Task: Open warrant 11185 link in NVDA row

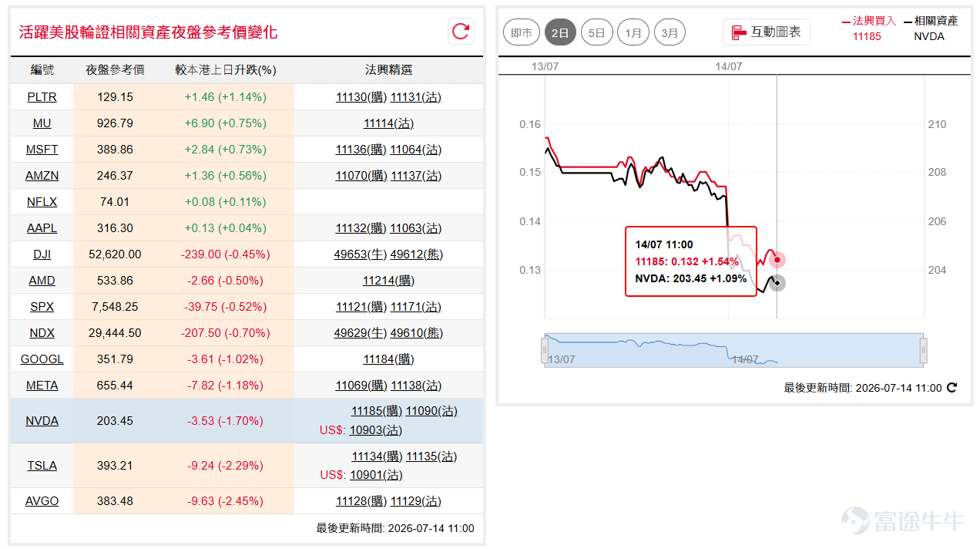Action: [366, 412]
